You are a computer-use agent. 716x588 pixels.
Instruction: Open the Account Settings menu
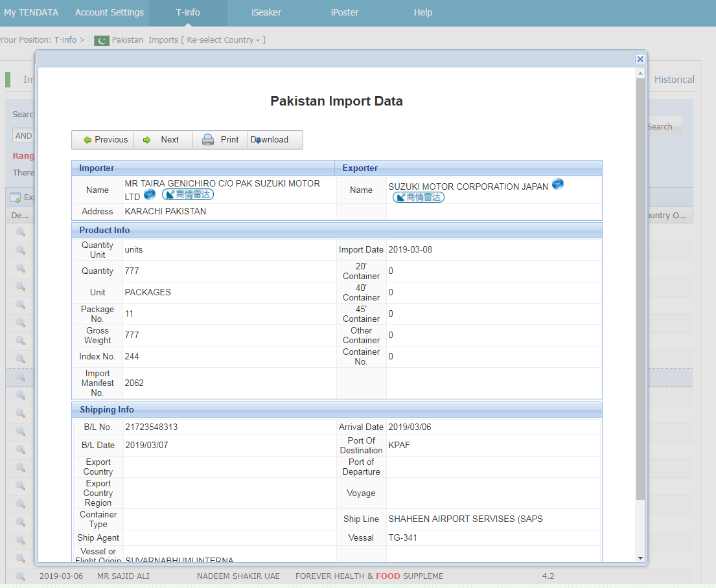110,13
